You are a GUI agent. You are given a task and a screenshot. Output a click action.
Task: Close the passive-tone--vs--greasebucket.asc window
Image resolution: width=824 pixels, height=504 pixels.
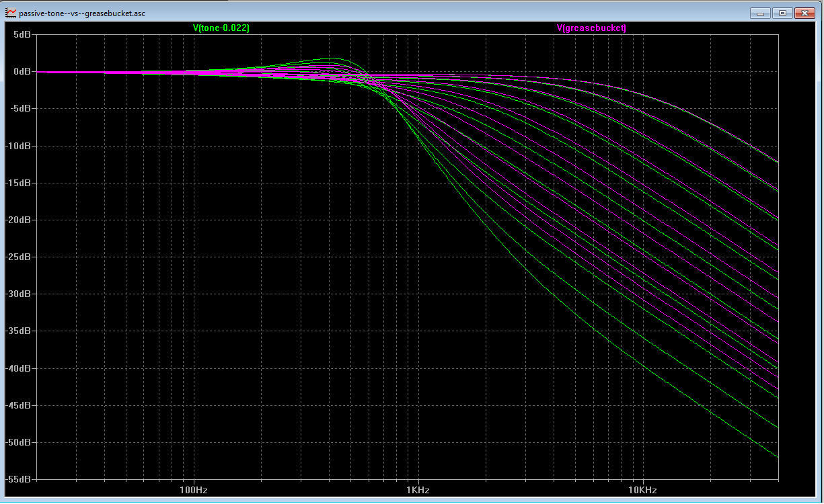click(x=804, y=13)
